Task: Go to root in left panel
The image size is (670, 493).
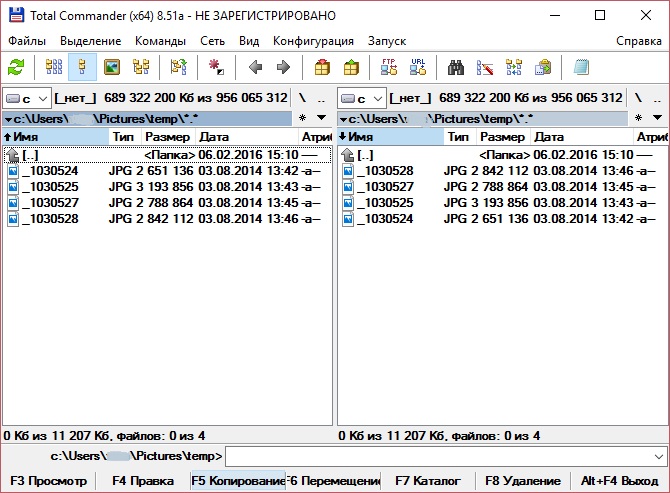Action: click(303, 99)
